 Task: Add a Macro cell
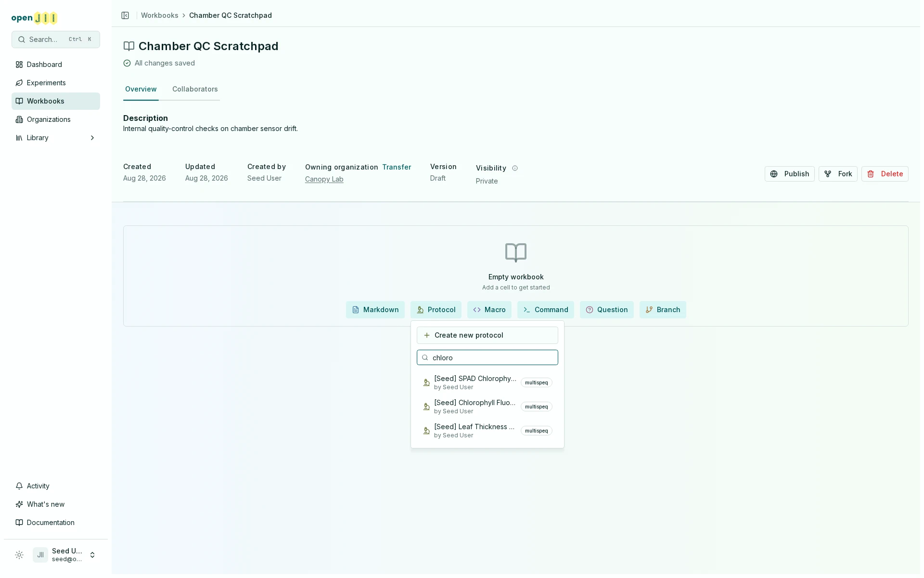point(489,310)
